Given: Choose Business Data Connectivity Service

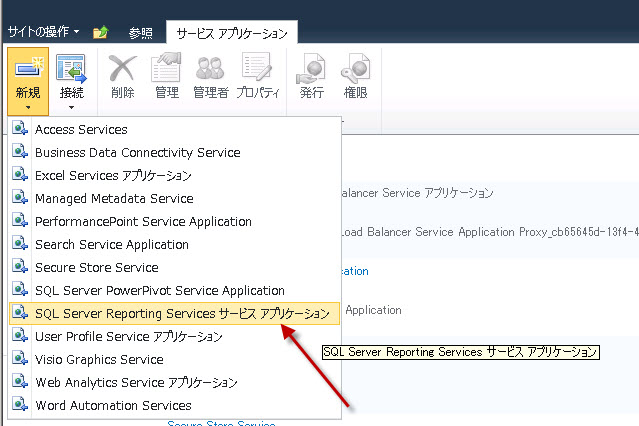Looking at the screenshot, I should click(x=174, y=152).
